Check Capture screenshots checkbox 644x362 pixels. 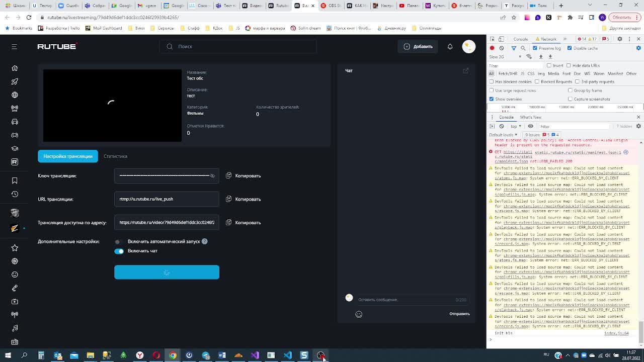point(570,99)
